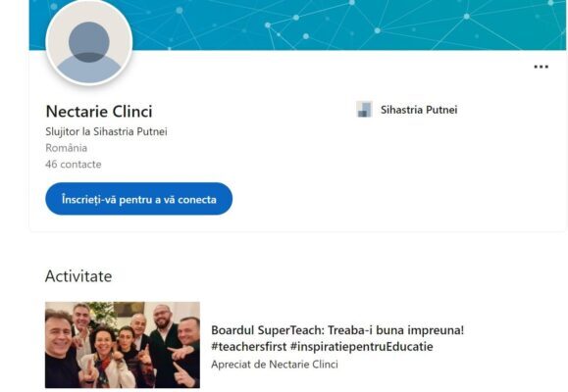This screenshot has width=568, height=392.
Task: Click the default profile avatar picture
Action: 89,42
